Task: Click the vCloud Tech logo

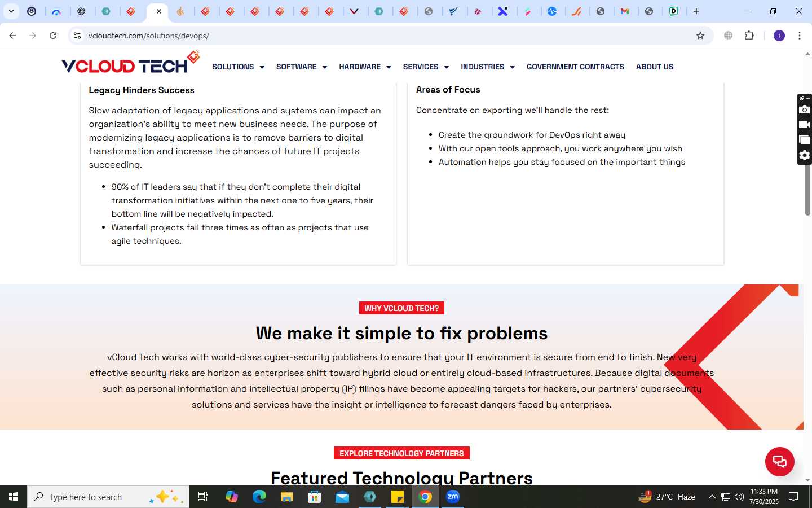Action: click(x=131, y=63)
